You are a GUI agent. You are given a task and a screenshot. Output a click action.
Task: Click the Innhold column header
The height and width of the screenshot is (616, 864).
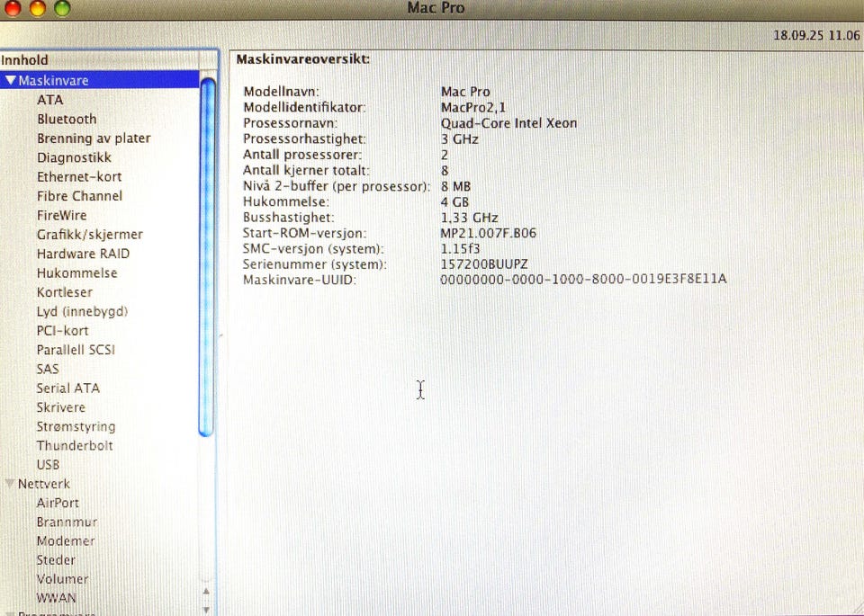(100, 60)
